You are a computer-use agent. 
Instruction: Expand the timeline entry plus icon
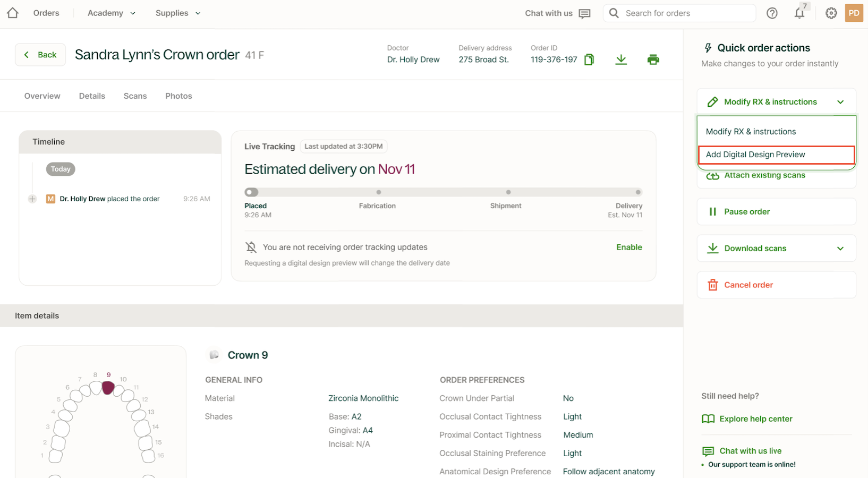[x=32, y=199]
